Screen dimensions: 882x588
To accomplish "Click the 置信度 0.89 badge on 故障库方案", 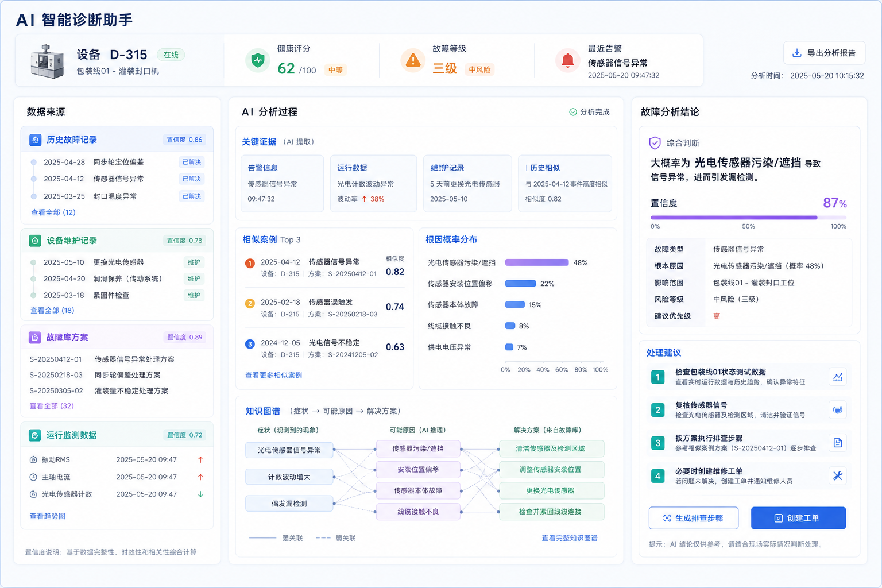I will point(184,338).
